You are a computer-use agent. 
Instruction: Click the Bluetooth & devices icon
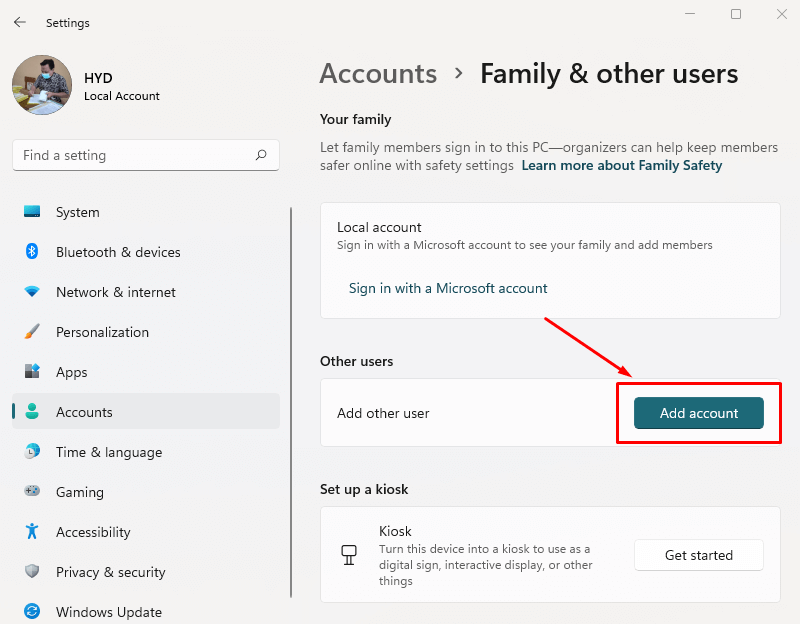(x=32, y=252)
